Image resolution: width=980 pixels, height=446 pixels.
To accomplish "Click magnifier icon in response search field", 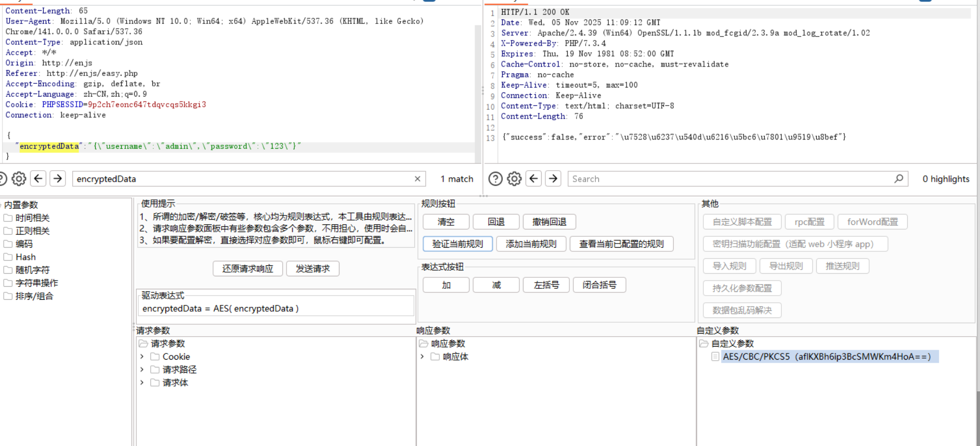I will [899, 179].
